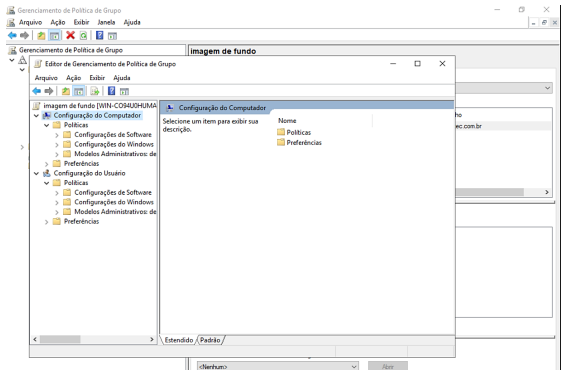This screenshot has height=376, width=565.
Task: Expand Preferências under Configuração do Computador
Action: [46, 164]
